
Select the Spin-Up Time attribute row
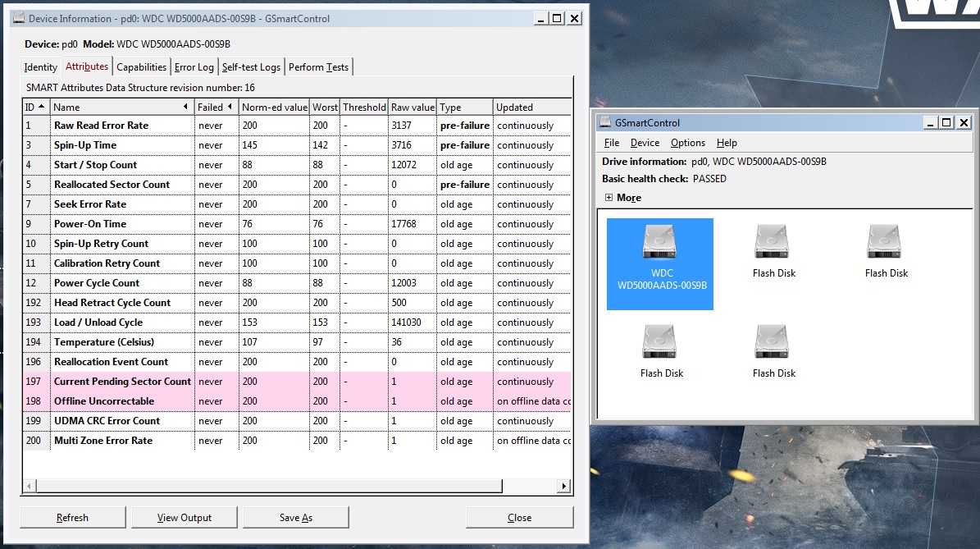click(297, 145)
